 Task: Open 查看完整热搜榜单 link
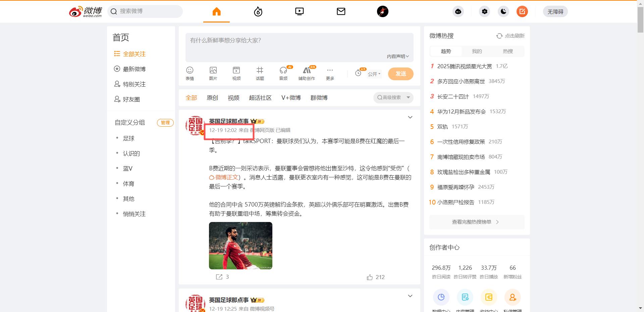pos(476,222)
